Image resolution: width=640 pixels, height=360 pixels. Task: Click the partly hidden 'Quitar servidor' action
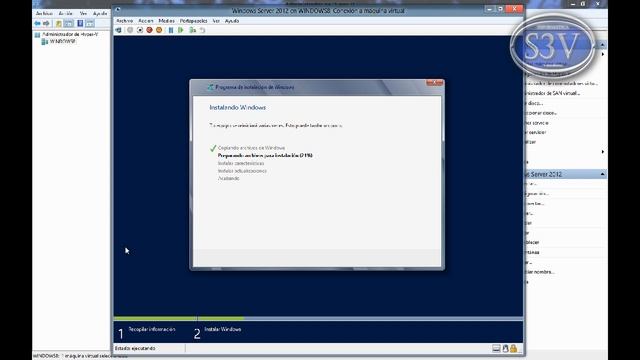pos(536,133)
